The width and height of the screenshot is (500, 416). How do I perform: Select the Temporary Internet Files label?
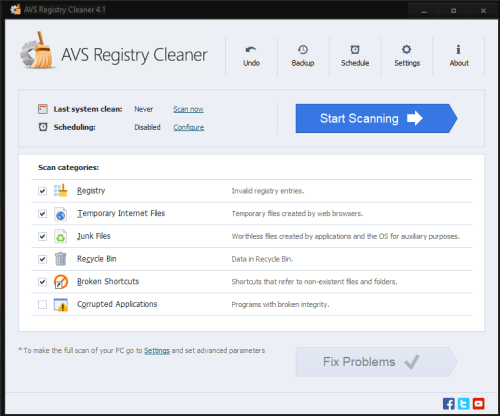click(121, 213)
